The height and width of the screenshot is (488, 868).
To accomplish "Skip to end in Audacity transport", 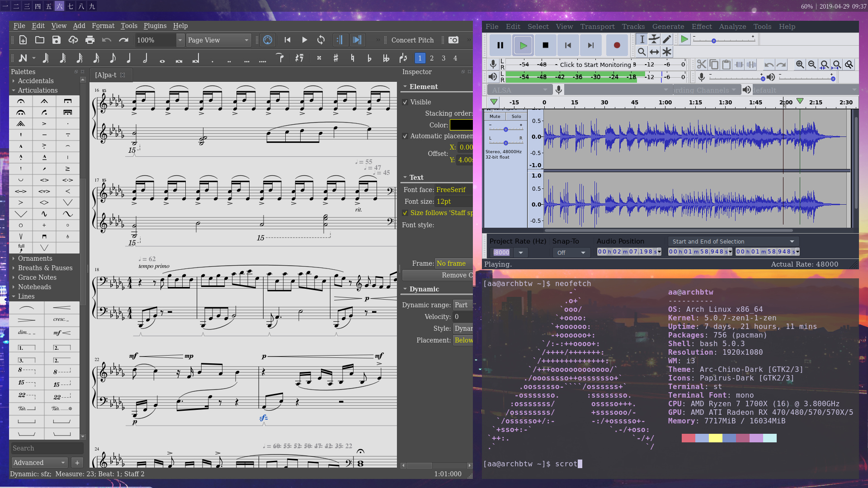I will click(x=591, y=45).
